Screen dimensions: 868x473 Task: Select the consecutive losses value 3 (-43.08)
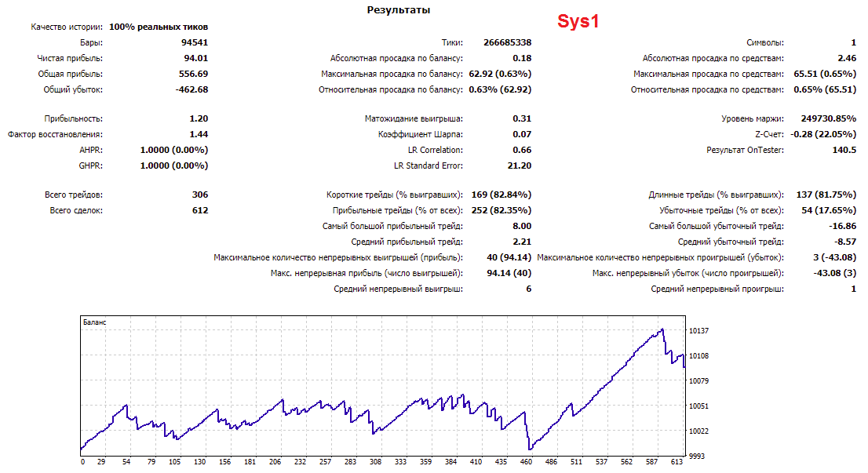835,257
